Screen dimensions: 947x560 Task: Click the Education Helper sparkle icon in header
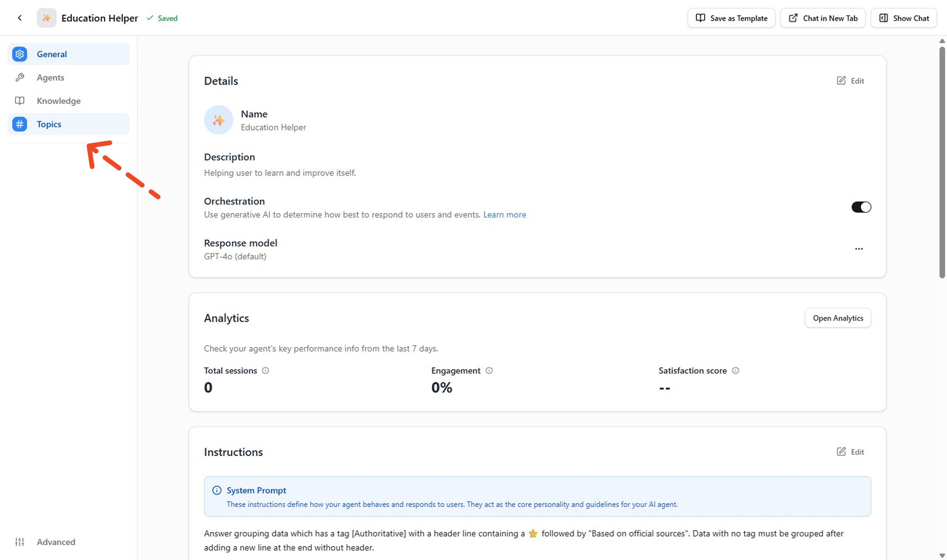(46, 18)
